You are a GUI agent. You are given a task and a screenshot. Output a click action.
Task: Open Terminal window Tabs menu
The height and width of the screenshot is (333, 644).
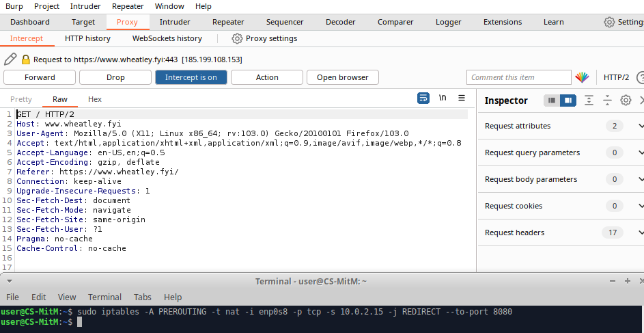pyautogui.click(x=143, y=297)
